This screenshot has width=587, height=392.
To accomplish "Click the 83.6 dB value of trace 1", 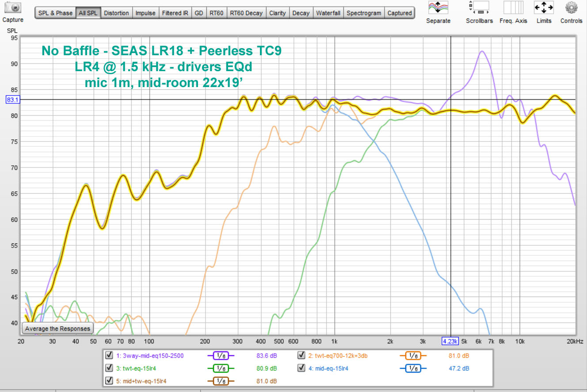I will click(x=267, y=356).
